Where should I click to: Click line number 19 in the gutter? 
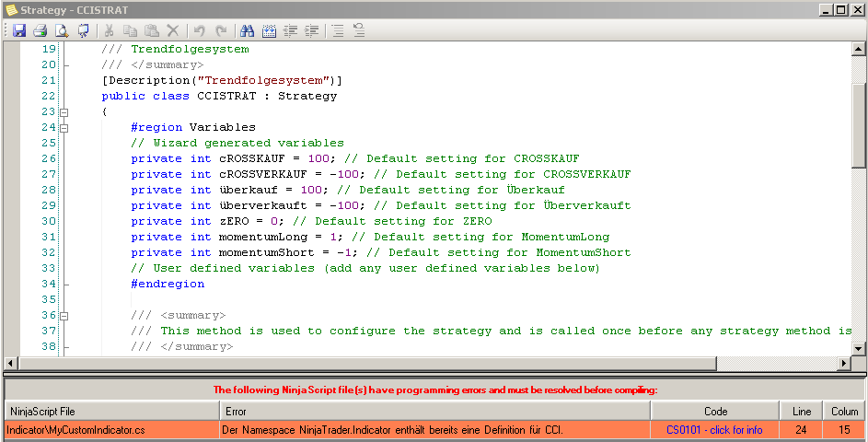click(49, 49)
